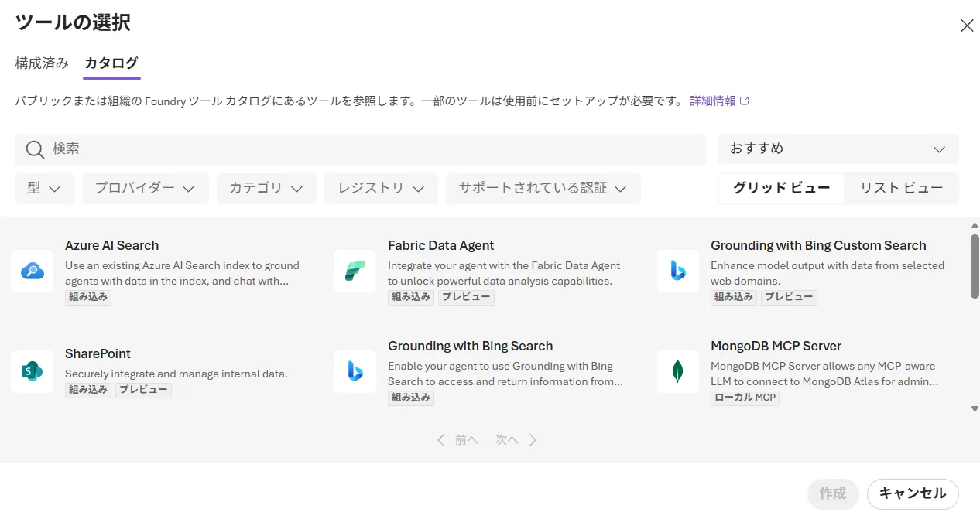Click the キャンセル button

coord(913,493)
